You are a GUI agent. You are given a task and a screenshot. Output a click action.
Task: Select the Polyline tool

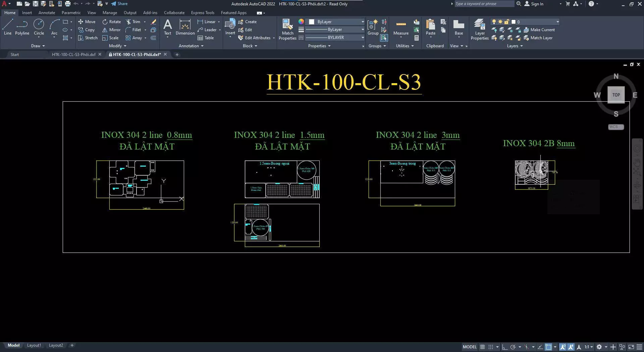coord(22,27)
